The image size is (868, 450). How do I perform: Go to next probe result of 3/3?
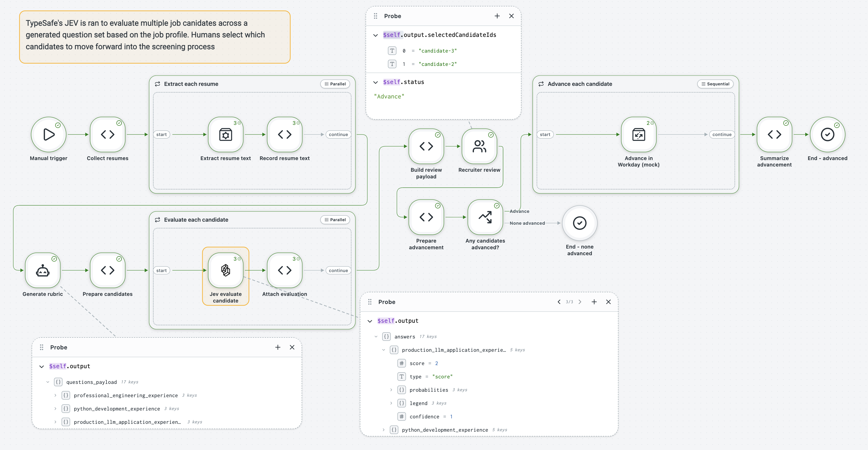click(x=580, y=302)
